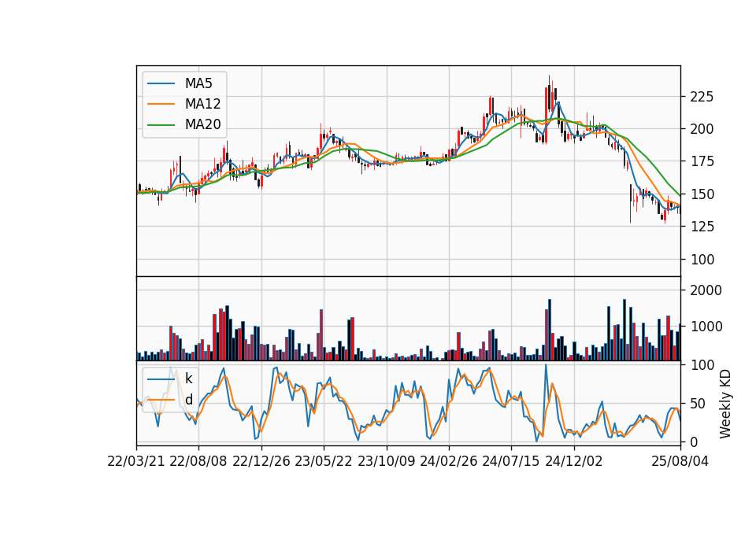Click the 0 tick on KD axis
Viewport: 756px width, 543px height.
click(694, 441)
